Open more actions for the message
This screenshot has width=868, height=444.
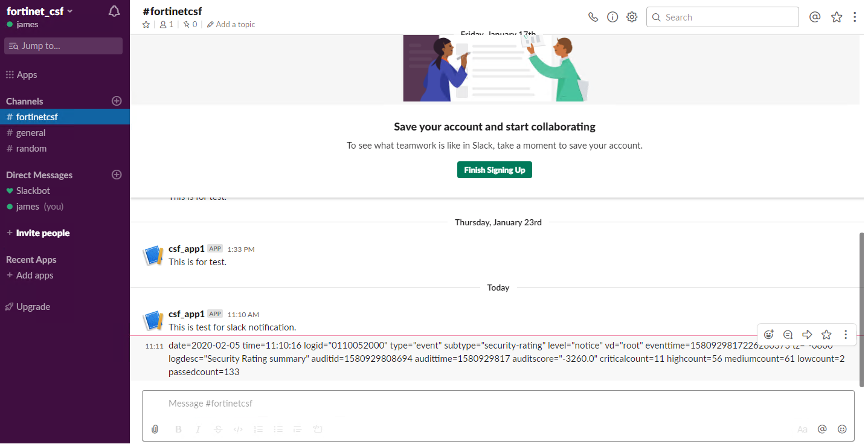(846, 334)
